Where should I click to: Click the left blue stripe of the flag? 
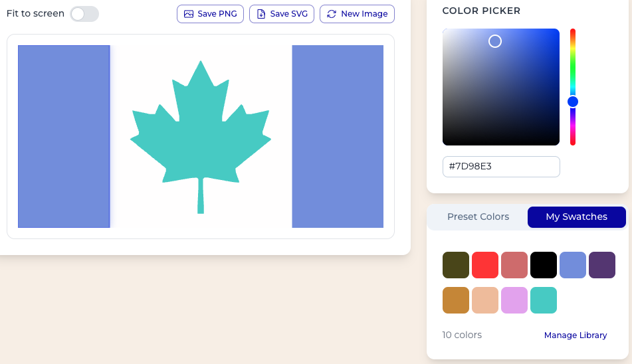pyautogui.click(x=64, y=137)
